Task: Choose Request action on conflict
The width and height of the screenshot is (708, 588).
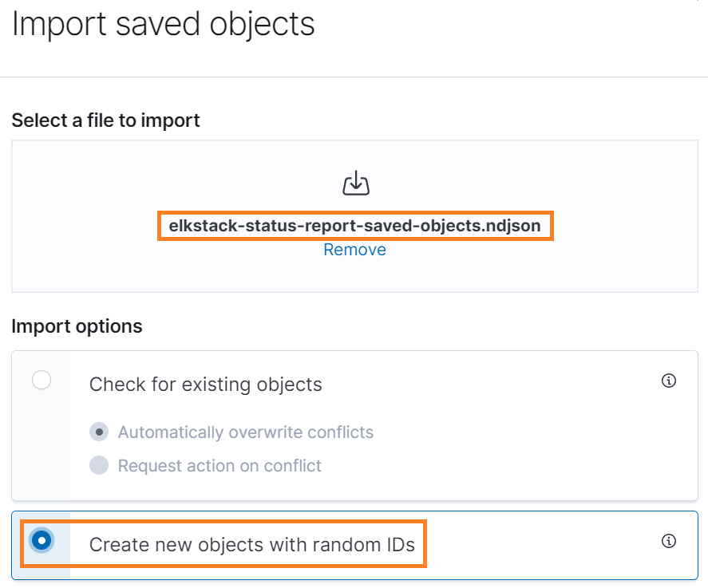Action: click(99, 465)
